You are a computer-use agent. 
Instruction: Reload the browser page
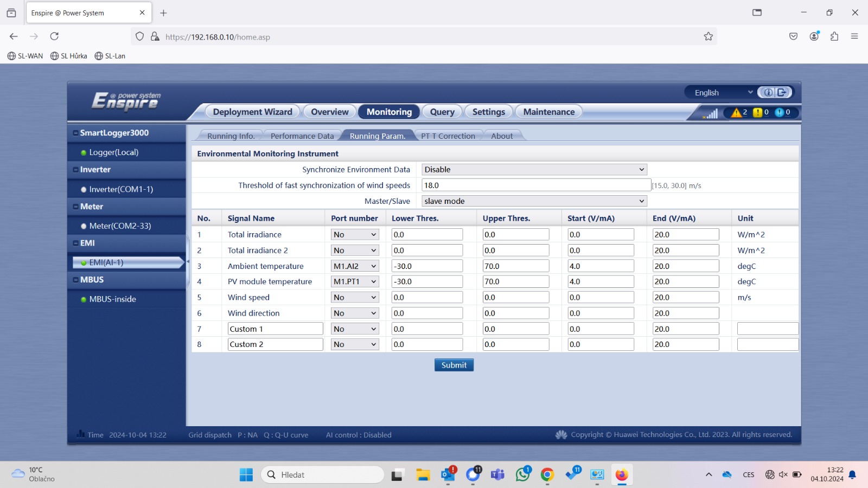click(x=54, y=36)
